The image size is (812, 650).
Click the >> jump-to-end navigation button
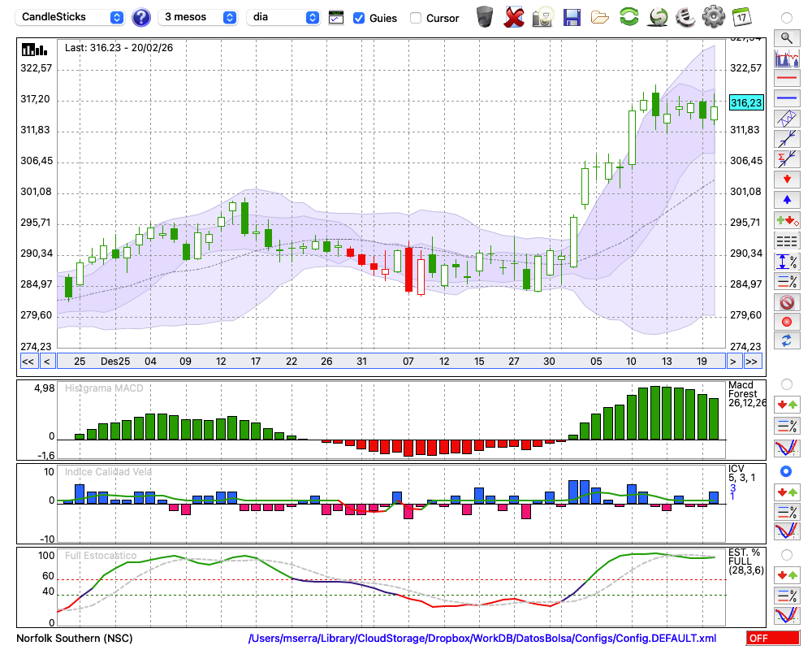[x=752, y=362]
